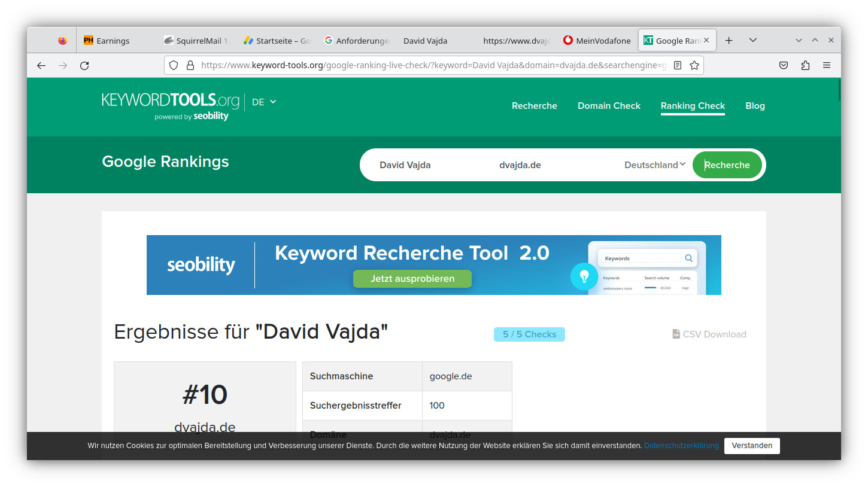Viewport: 868px width, 487px height.
Task: Bookmark this page with the star icon
Action: pyautogui.click(x=694, y=66)
